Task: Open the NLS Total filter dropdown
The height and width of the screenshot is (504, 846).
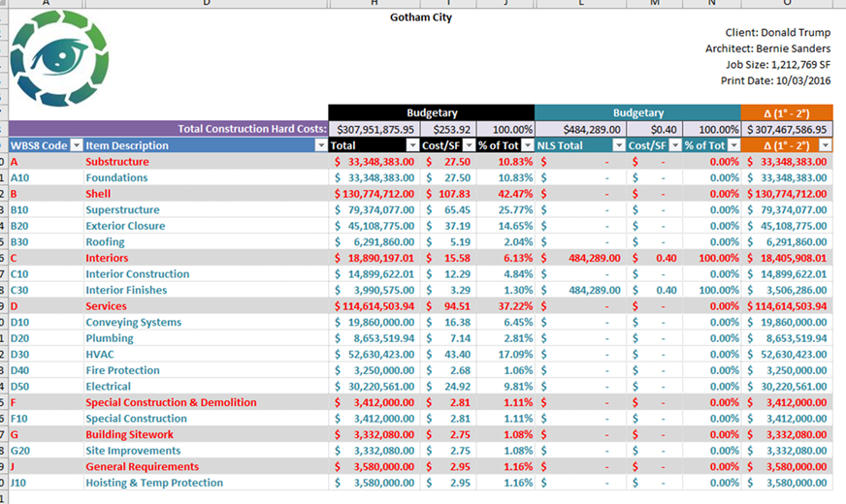Action: [x=618, y=145]
